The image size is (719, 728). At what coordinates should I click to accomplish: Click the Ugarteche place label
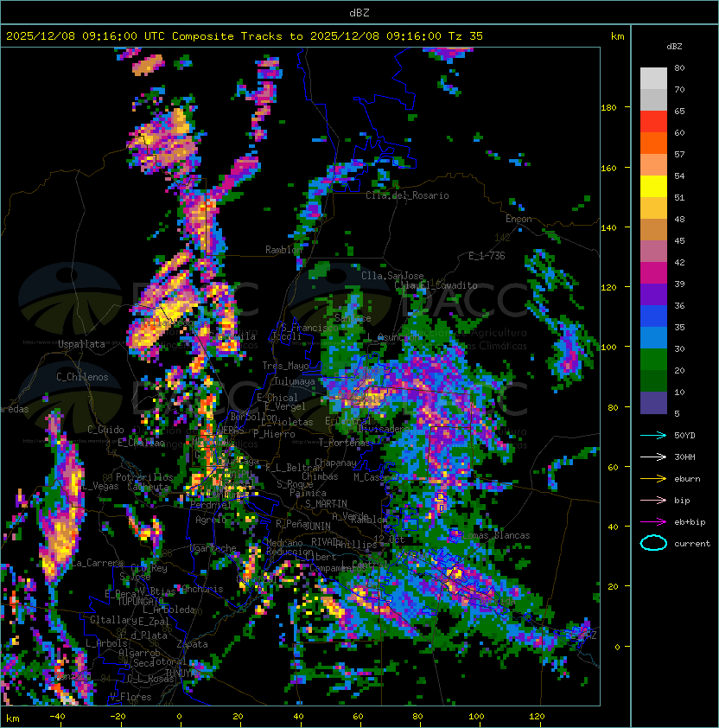point(213,548)
